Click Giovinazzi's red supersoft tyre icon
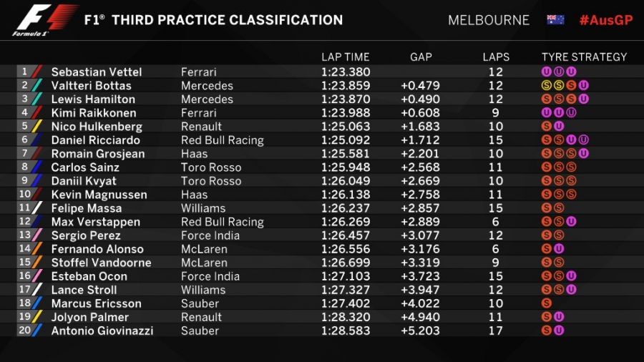The width and height of the screenshot is (644, 362). click(547, 331)
